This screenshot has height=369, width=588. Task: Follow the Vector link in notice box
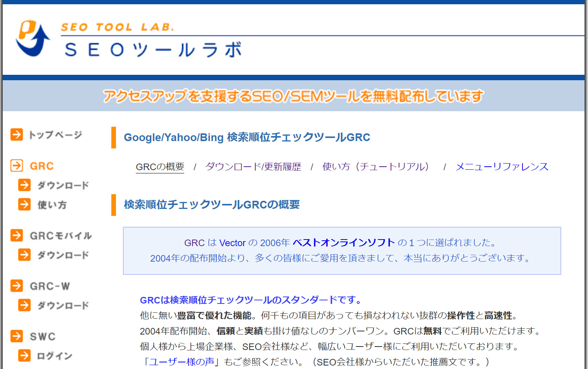tap(232, 243)
